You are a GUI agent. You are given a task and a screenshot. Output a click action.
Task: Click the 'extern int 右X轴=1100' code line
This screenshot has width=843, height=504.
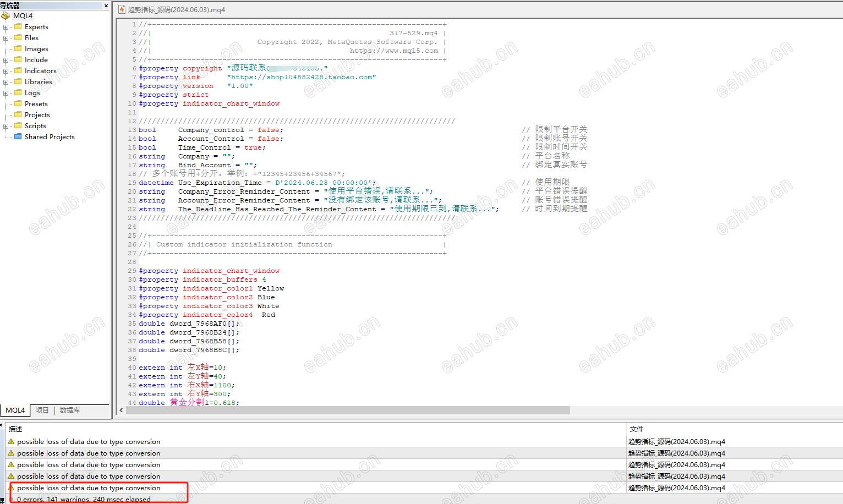(187, 385)
